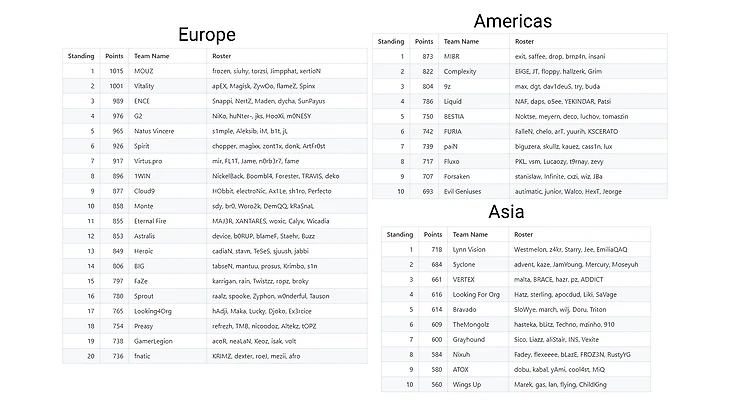Viewport: 730px width, 406px height.
Task: Click Liquid's points value 786
Action: click(x=427, y=101)
